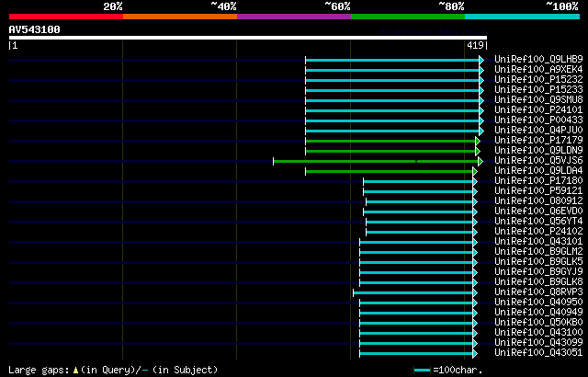The height and width of the screenshot is (377, 588).
Task: Select hit UniRef100_Q43051
Action: (538, 353)
